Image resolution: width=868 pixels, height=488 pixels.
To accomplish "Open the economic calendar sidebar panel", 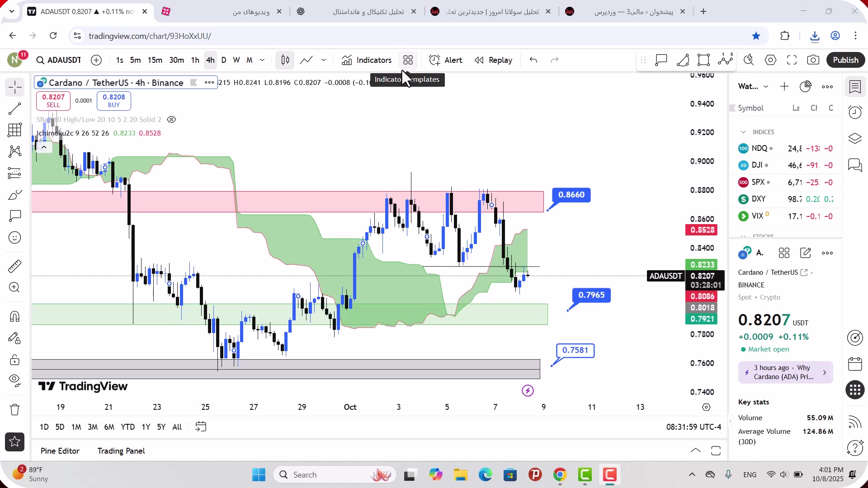I will [855, 364].
